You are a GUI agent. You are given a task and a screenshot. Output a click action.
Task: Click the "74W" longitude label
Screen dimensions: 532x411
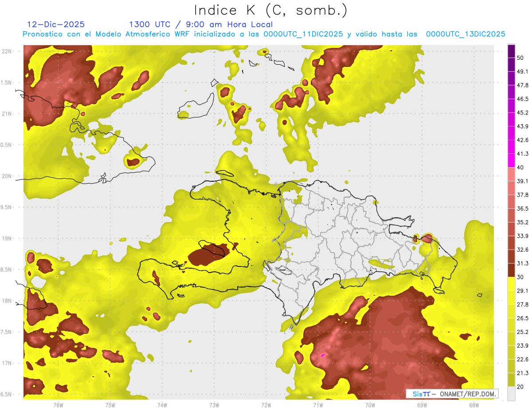tap(162, 405)
